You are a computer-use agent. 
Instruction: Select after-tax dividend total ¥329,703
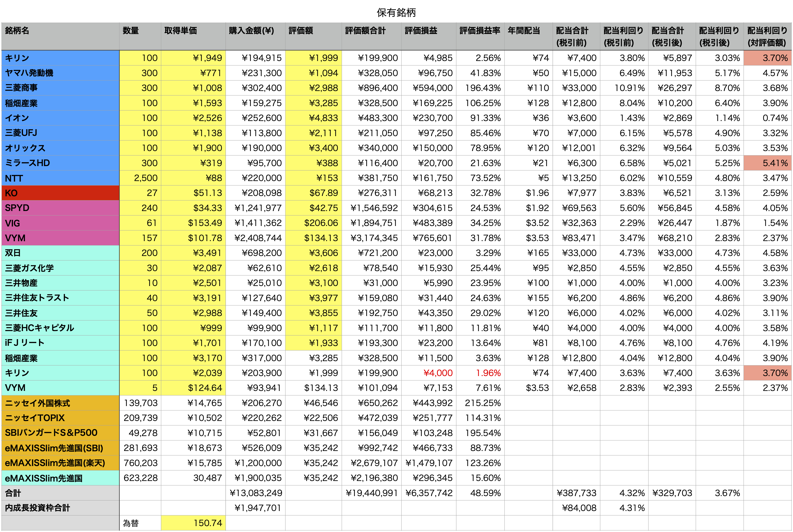pos(672,493)
